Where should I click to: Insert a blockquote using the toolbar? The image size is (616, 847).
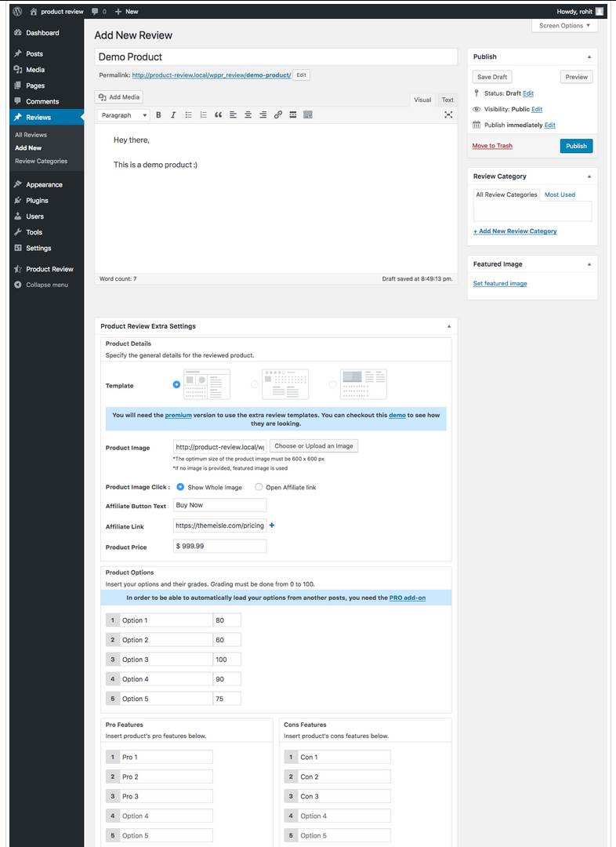pyautogui.click(x=218, y=115)
